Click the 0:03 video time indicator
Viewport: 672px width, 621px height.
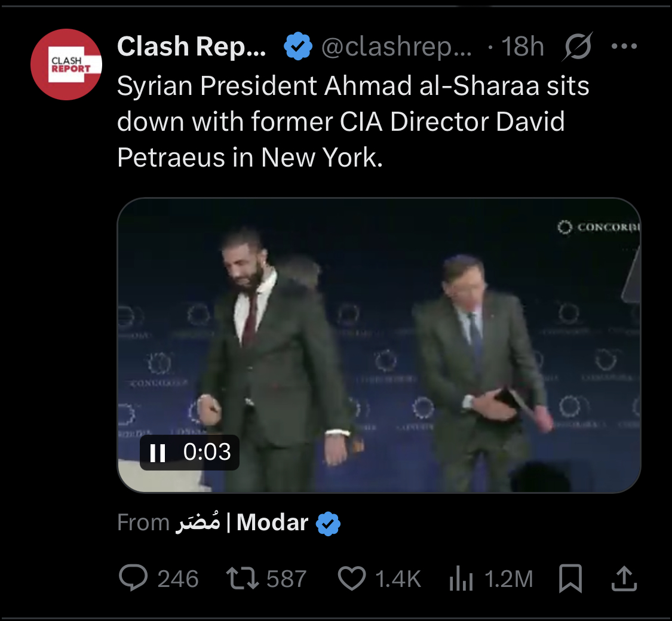(x=207, y=452)
